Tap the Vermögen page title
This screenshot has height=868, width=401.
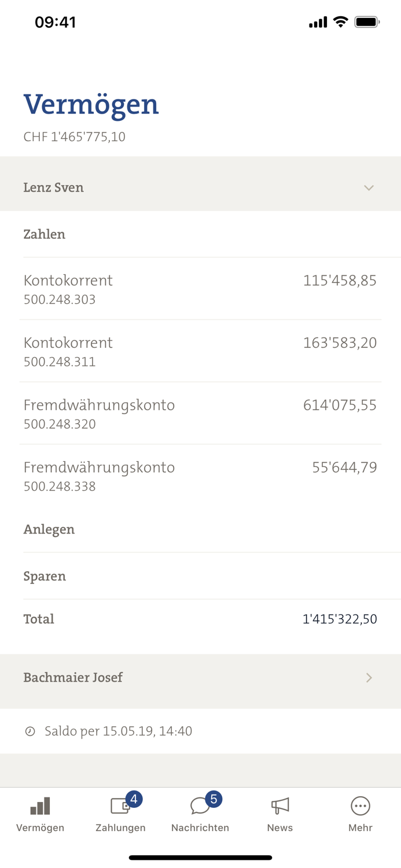click(x=91, y=105)
